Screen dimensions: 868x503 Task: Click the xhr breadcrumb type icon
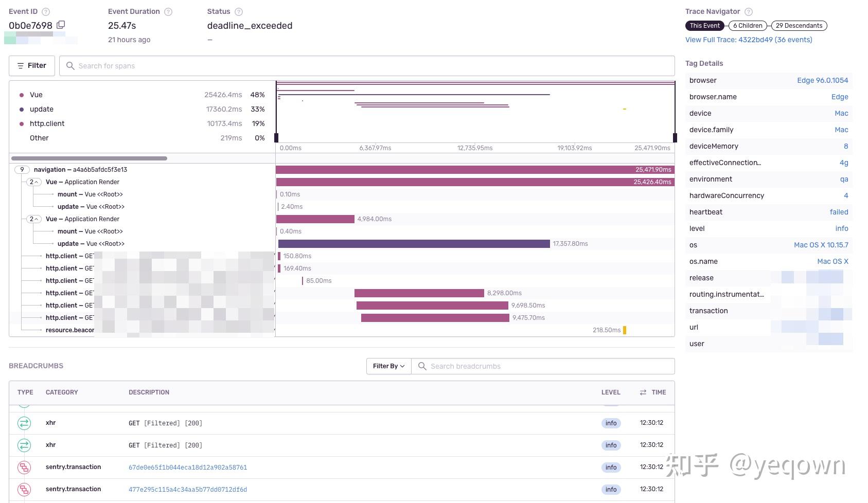point(24,423)
